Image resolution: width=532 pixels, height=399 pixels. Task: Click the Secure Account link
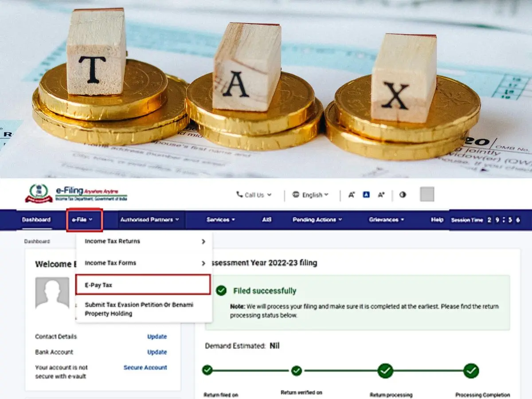click(146, 368)
